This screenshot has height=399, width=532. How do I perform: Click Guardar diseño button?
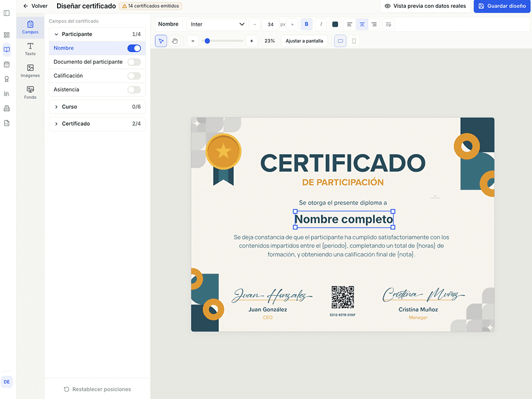502,6
